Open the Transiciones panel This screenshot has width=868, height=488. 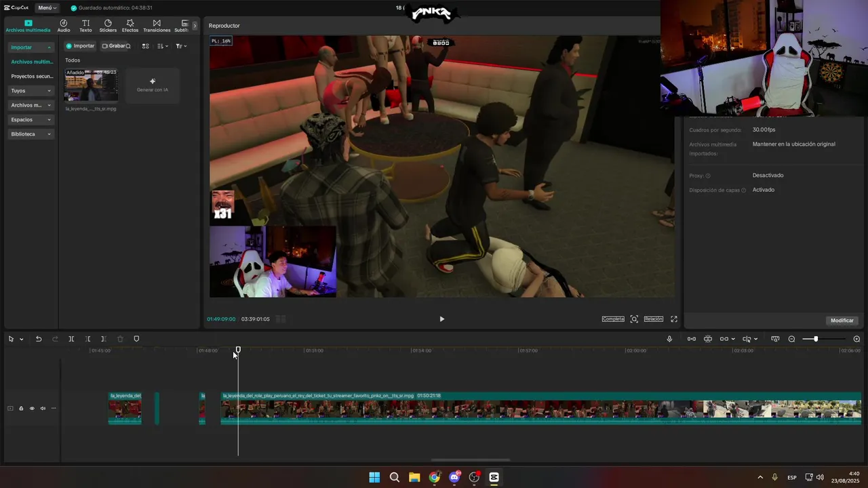point(157,26)
